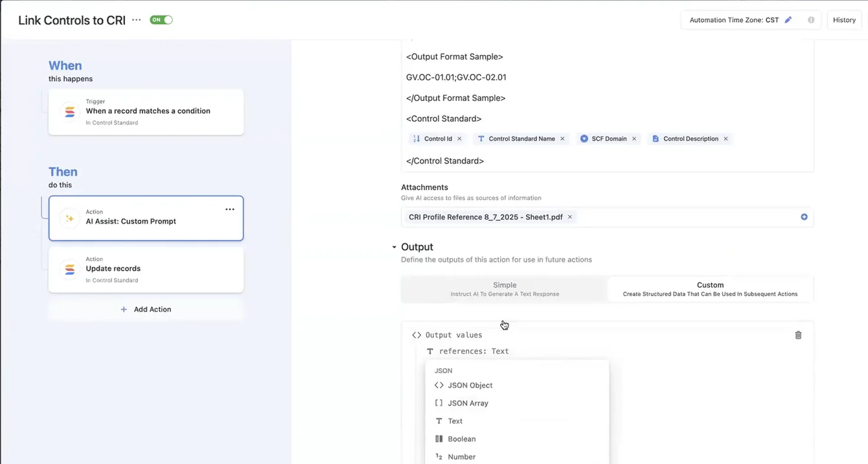Click the '</Control Standard>' closing tag line
The image size is (868, 464).
(445, 161)
